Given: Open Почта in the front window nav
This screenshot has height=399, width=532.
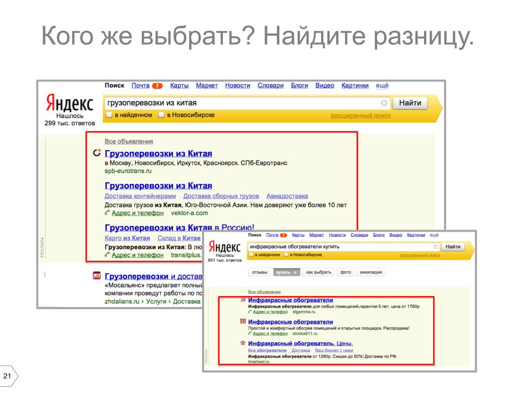Looking at the screenshot, I should coord(272,235).
